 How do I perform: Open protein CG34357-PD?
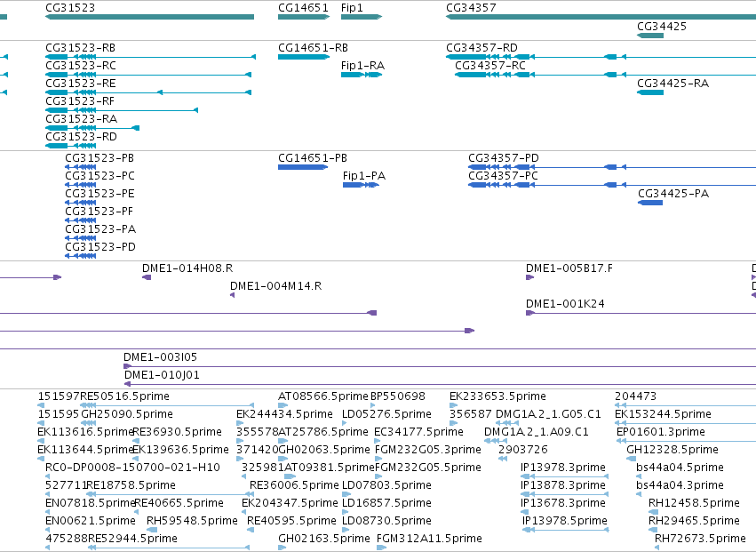pyautogui.click(x=612, y=167)
